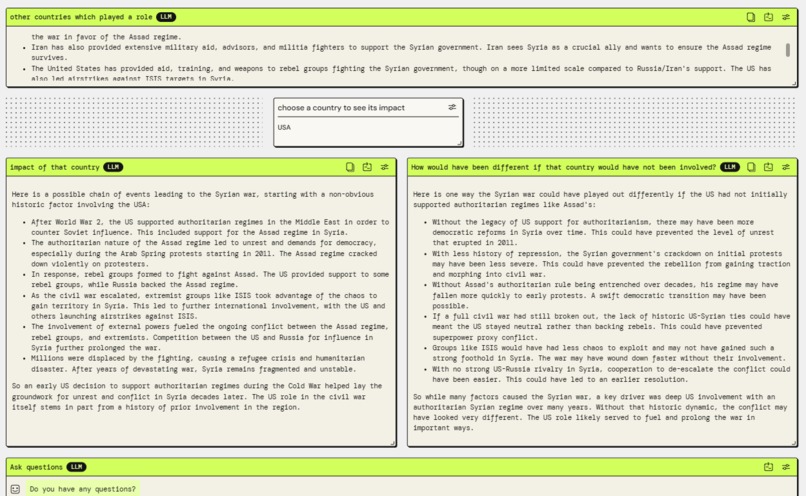Screen dimensions: 806x496
Task: Click resize handle of 'choose a country' input box
Action: (x=460, y=143)
